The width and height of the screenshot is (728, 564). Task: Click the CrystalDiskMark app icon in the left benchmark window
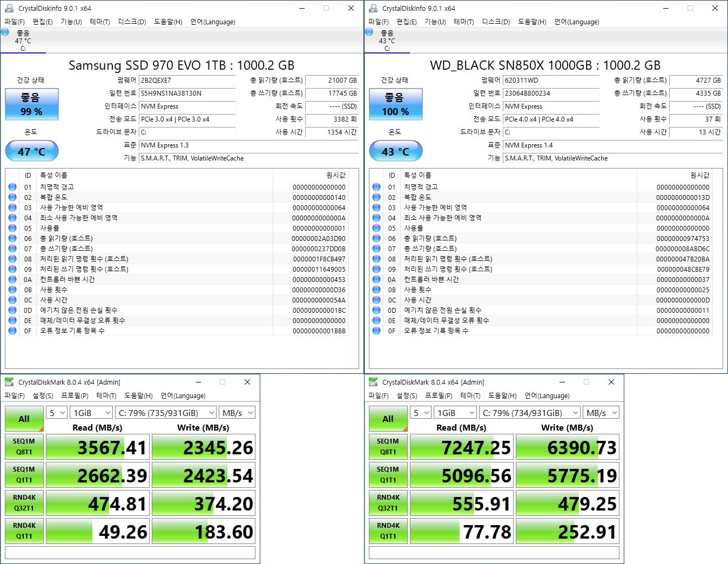click(x=9, y=382)
